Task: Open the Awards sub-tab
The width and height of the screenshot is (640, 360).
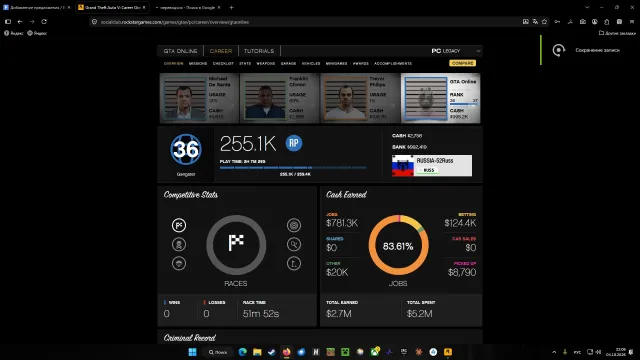Action: 361,63
